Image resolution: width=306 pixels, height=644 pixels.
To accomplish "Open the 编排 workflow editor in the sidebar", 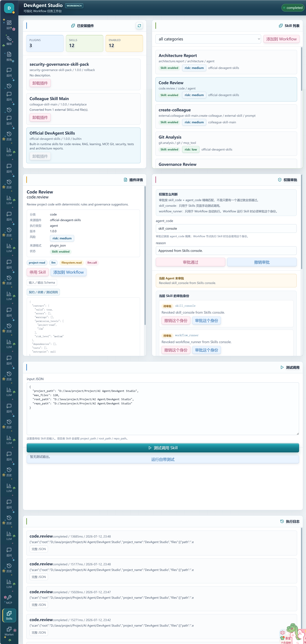I will tap(9, 41).
